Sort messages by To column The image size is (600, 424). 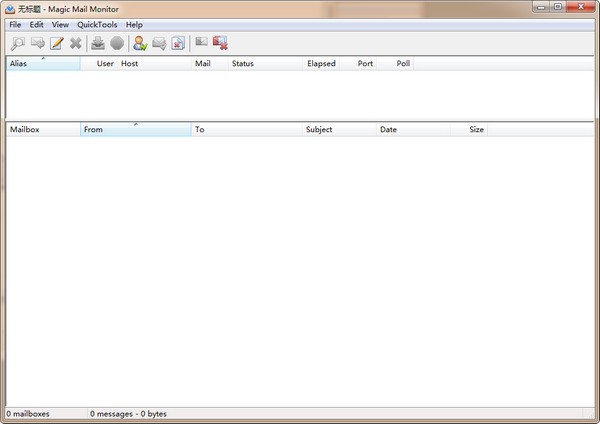pyautogui.click(x=247, y=129)
